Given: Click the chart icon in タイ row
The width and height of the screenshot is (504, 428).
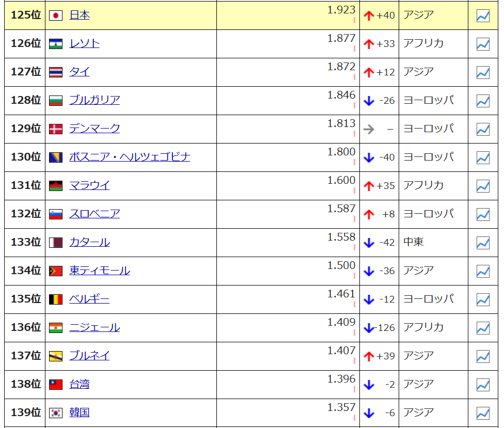Looking at the screenshot, I should (x=483, y=73).
